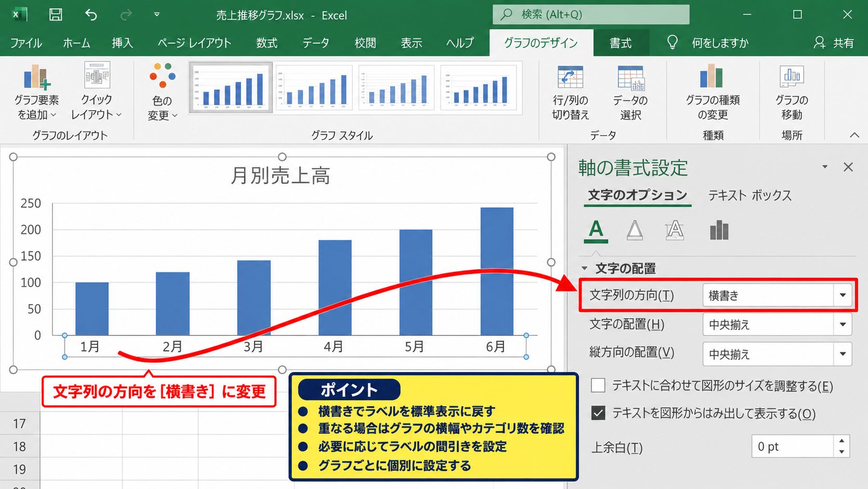
Task: Open the 表示 tab
Action: click(411, 43)
